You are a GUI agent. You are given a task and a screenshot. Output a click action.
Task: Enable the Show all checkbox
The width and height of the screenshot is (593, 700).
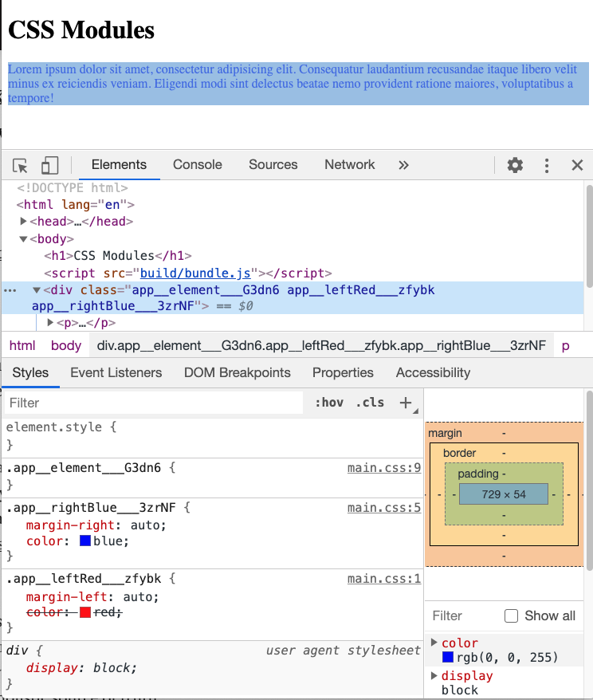511,616
